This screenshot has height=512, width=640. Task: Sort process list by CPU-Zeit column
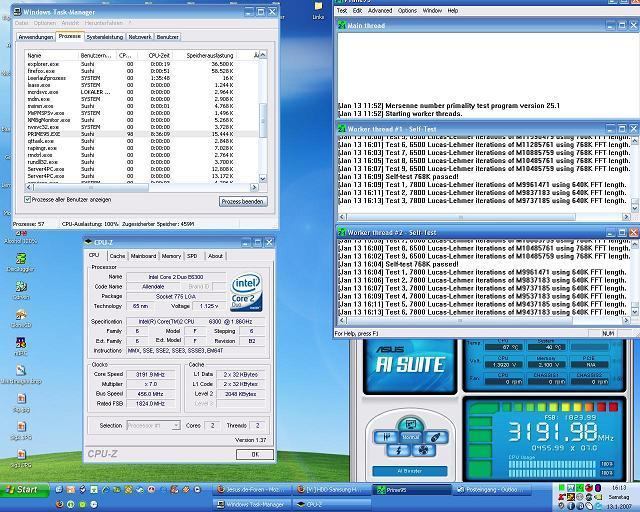coord(159,55)
